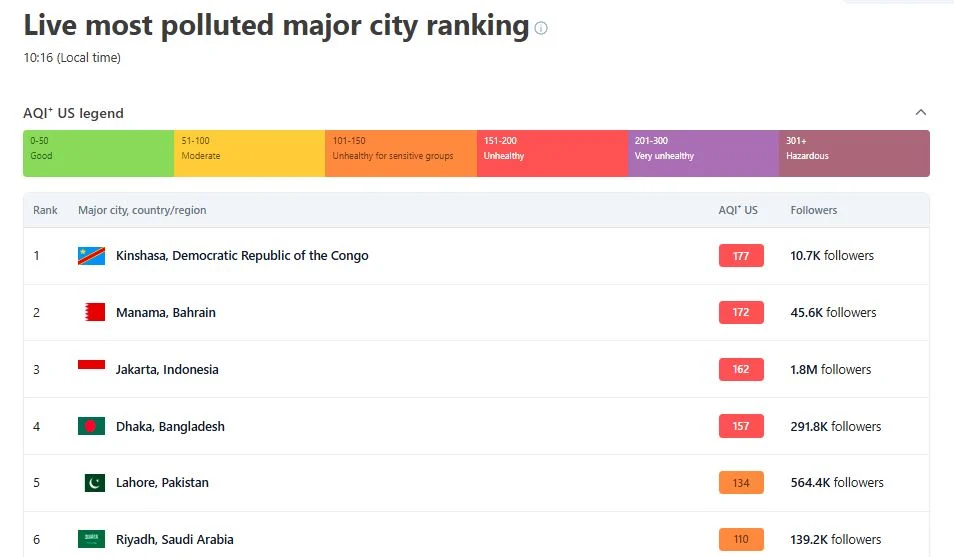Open the Manama, Bahrain city link

click(165, 312)
